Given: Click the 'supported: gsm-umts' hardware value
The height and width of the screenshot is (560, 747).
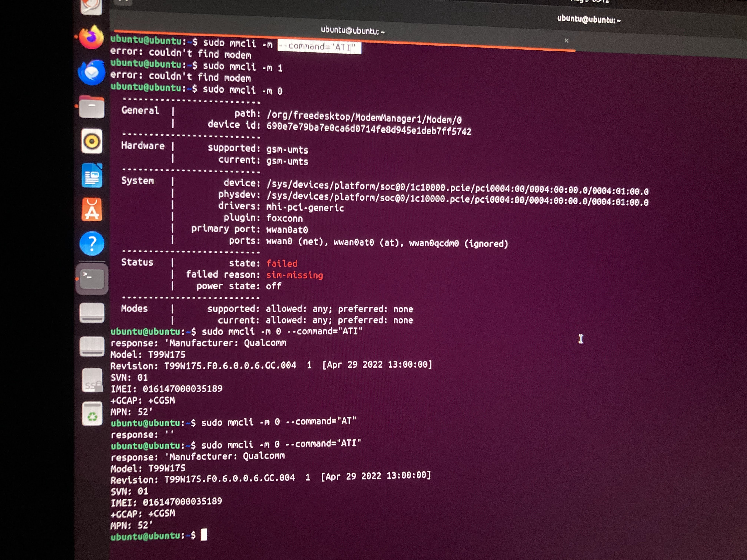Looking at the screenshot, I should tap(287, 149).
